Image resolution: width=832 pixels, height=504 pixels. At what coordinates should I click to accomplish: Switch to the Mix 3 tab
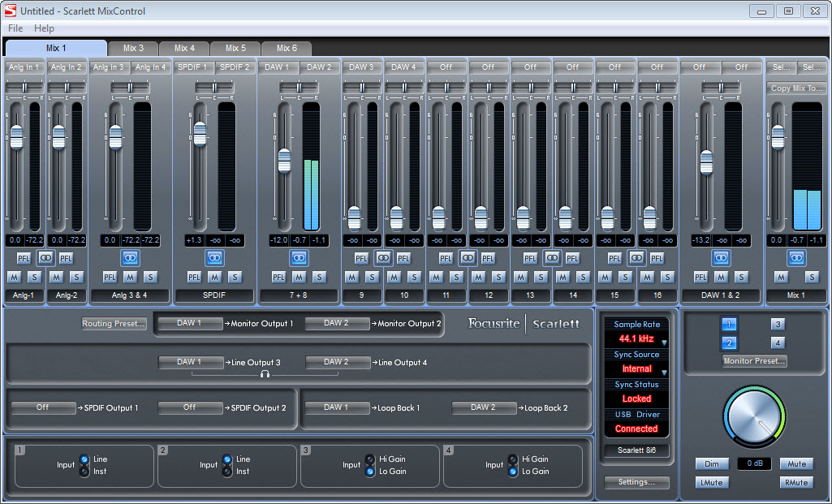pyautogui.click(x=132, y=49)
